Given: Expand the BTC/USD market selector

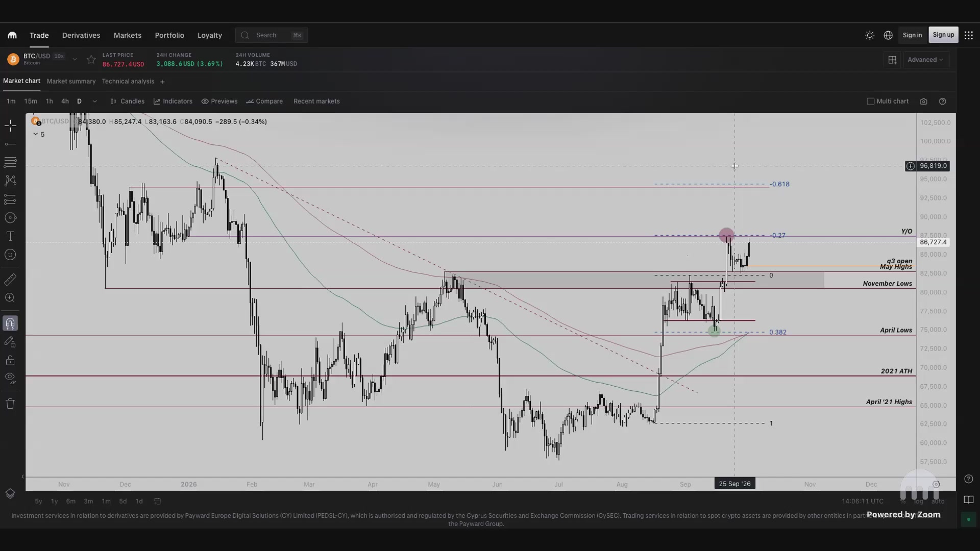Looking at the screenshot, I should [75, 60].
